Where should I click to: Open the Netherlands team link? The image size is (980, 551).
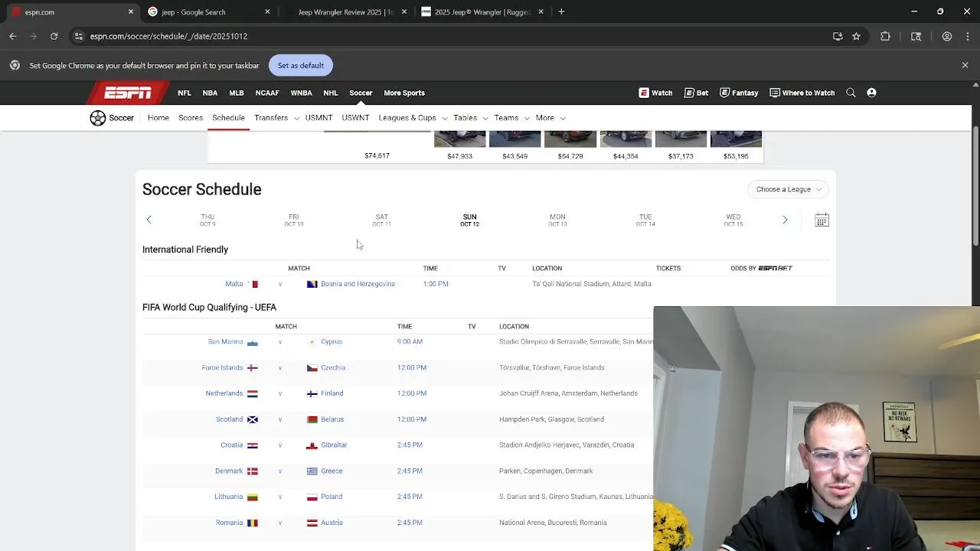point(224,393)
